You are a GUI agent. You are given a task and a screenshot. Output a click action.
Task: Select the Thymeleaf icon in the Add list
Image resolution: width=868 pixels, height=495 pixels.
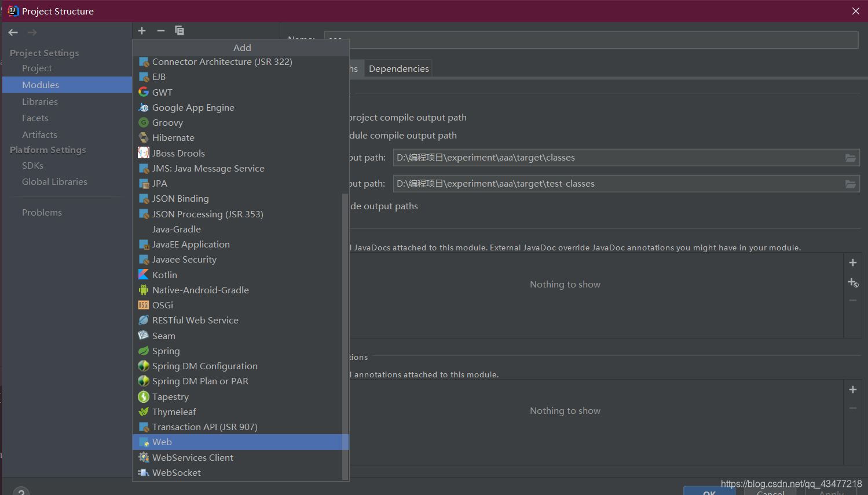click(x=144, y=412)
